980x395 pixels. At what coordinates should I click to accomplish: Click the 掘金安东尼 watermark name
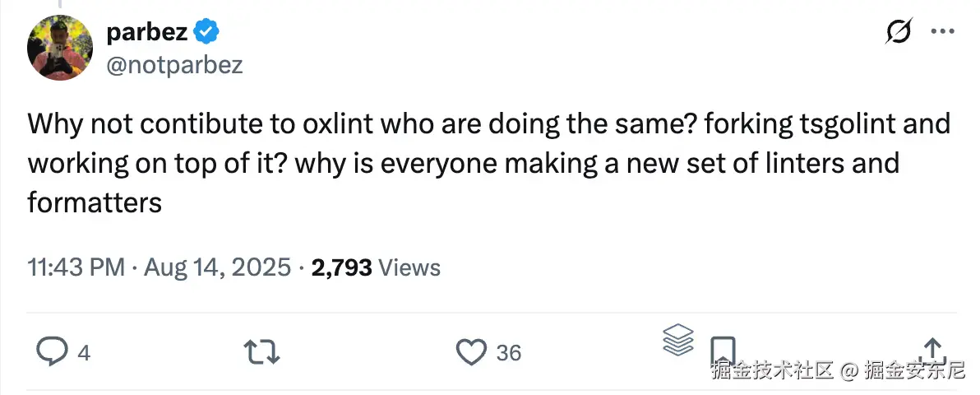(913, 371)
